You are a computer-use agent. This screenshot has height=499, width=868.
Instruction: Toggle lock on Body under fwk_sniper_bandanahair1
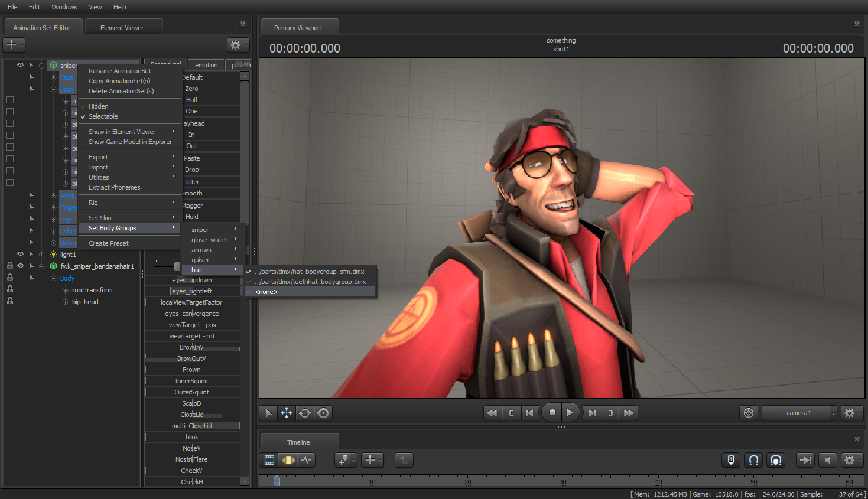pyautogui.click(x=10, y=278)
